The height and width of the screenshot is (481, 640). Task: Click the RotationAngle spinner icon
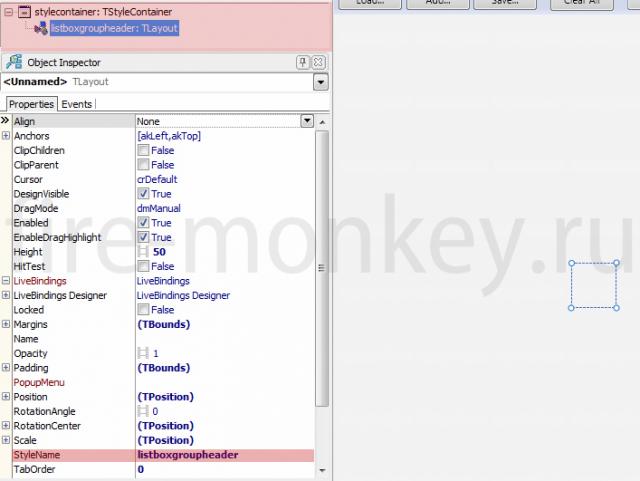[143, 411]
